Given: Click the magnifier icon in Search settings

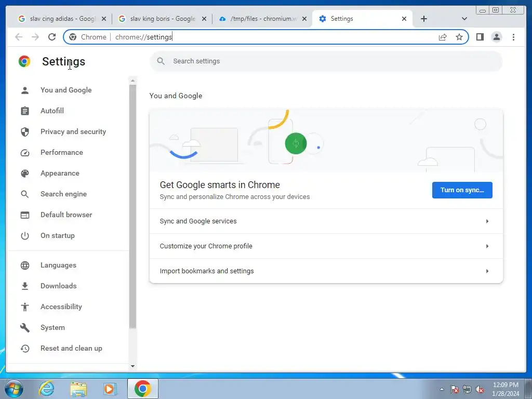Looking at the screenshot, I should click(x=161, y=61).
